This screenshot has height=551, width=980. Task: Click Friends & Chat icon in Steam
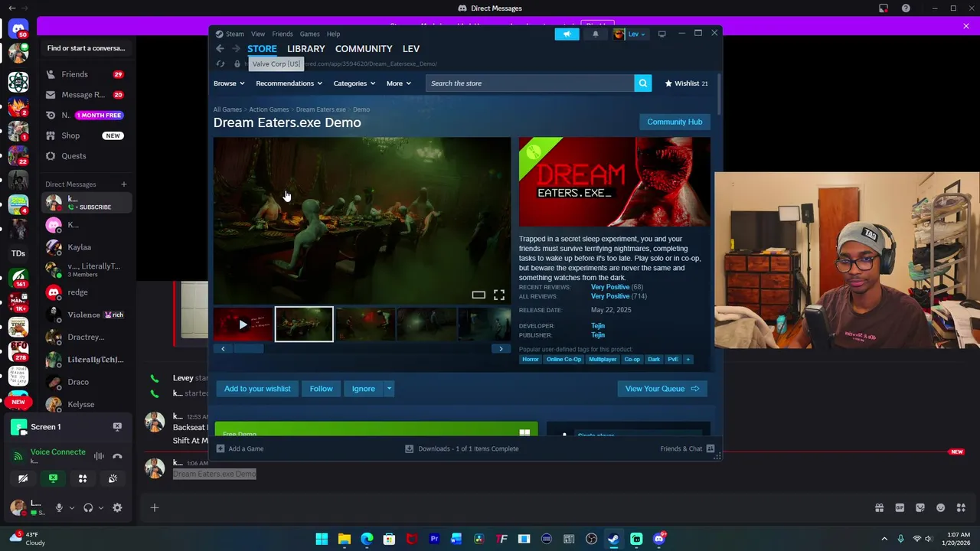(x=710, y=448)
